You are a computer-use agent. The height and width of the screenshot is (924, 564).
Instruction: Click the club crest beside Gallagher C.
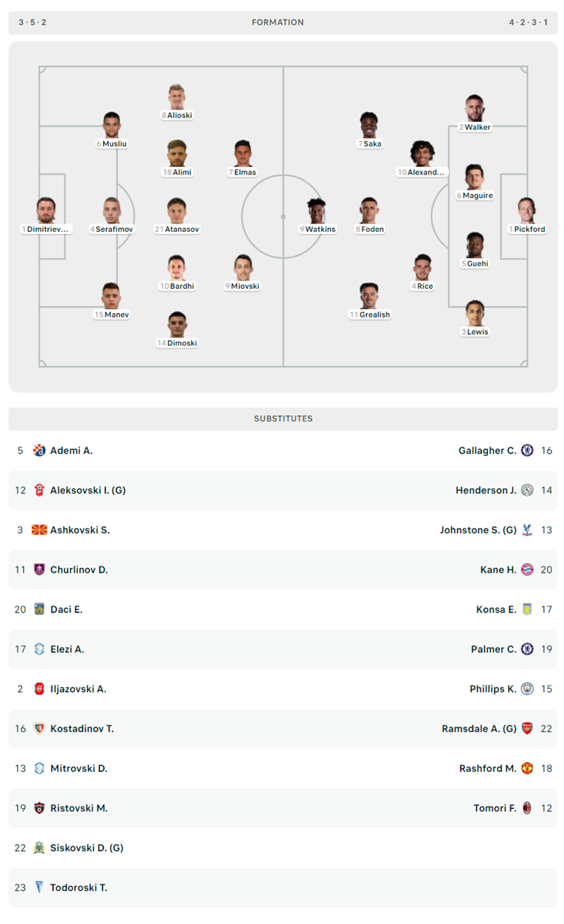pyautogui.click(x=527, y=450)
